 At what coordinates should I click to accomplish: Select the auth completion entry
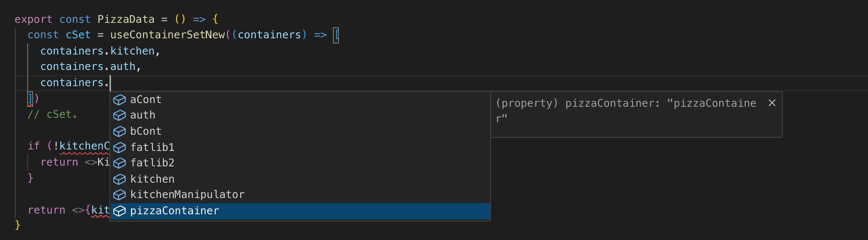[143, 115]
